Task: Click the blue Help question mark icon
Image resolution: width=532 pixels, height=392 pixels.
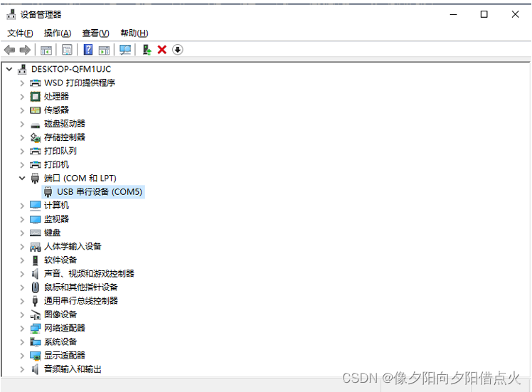Action: point(88,50)
